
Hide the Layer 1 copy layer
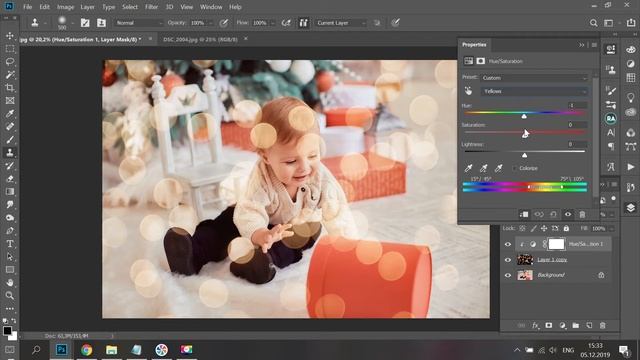coord(508,260)
